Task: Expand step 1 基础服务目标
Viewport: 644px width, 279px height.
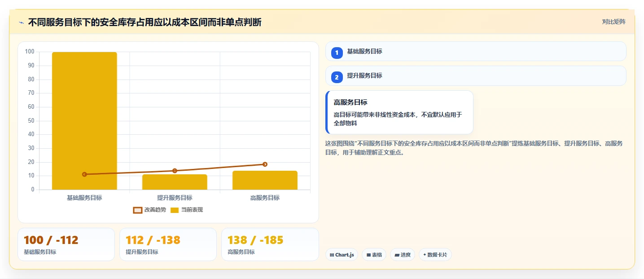Action: coord(475,51)
